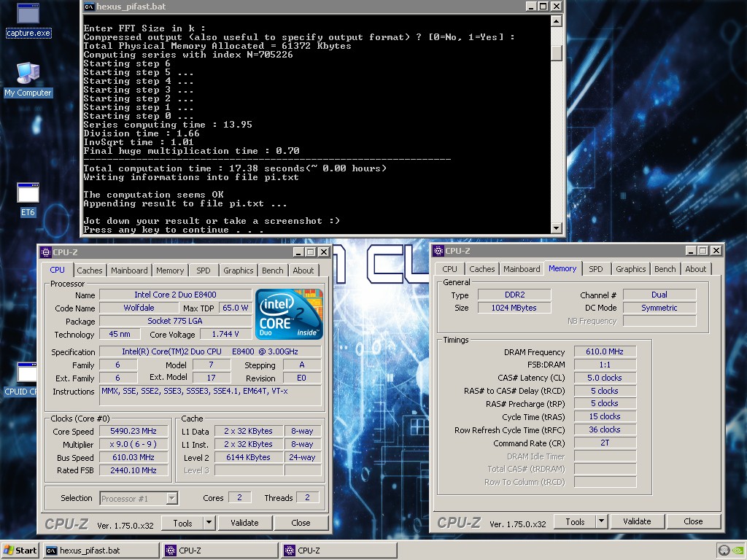Screen dimensions: 747x560
Task: Open About tab in right CPU-Z
Action: pos(695,269)
